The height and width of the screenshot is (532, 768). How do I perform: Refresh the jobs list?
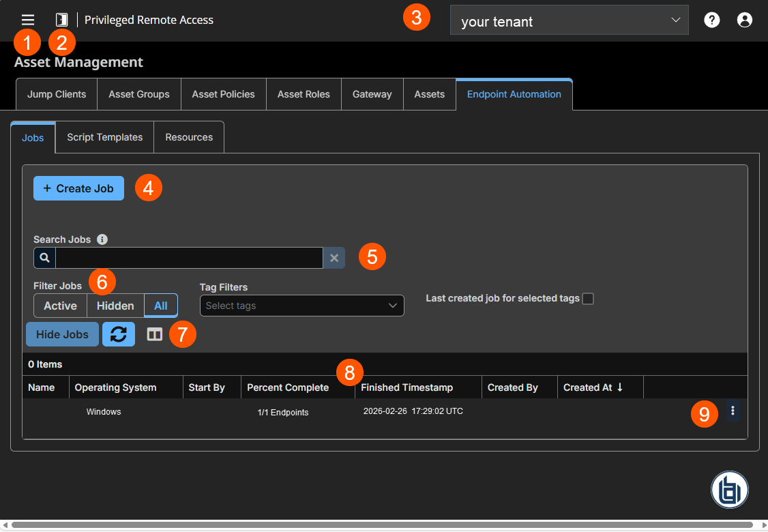click(x=118, y=334)
